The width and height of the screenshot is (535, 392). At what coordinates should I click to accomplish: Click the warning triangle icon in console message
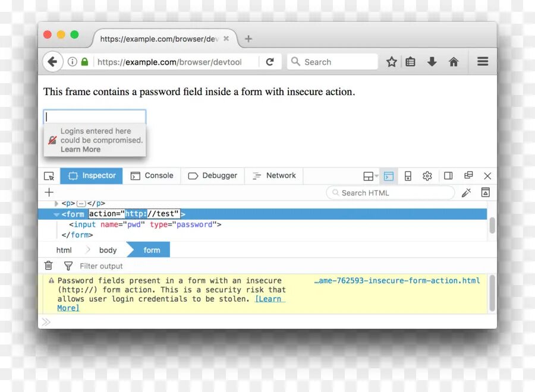coord(51,280)
